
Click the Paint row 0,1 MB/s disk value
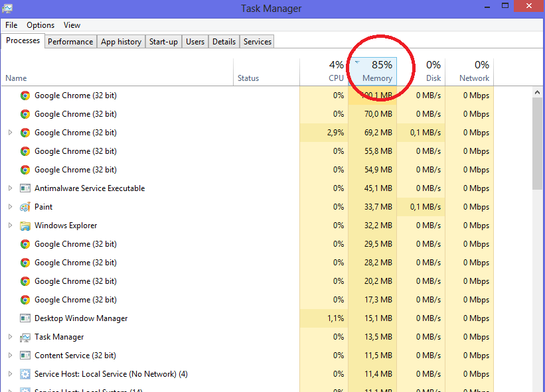coord(426,207)
